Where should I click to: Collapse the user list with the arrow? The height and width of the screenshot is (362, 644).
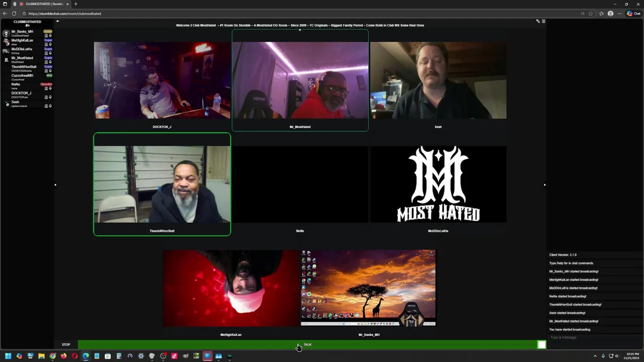pos(57,21)
